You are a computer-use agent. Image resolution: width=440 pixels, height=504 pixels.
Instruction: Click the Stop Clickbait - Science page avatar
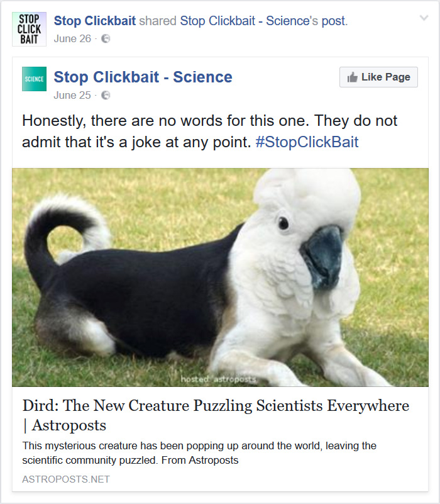click(34, 79)
